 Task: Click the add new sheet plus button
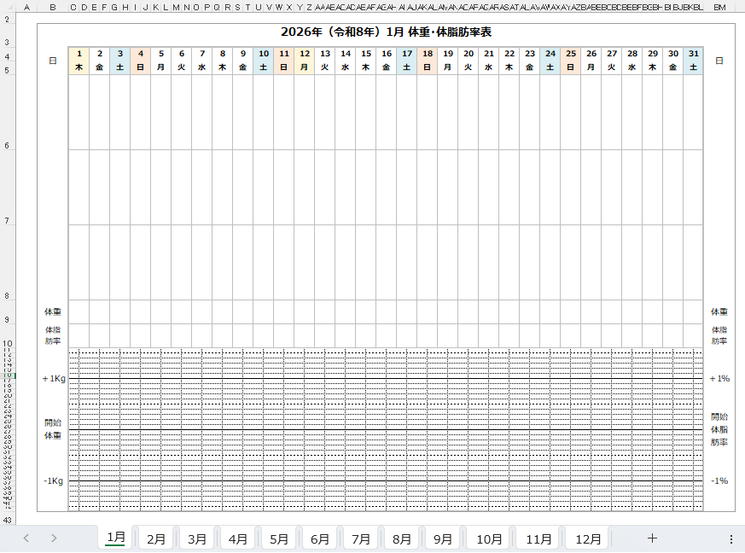pos(652,538)
